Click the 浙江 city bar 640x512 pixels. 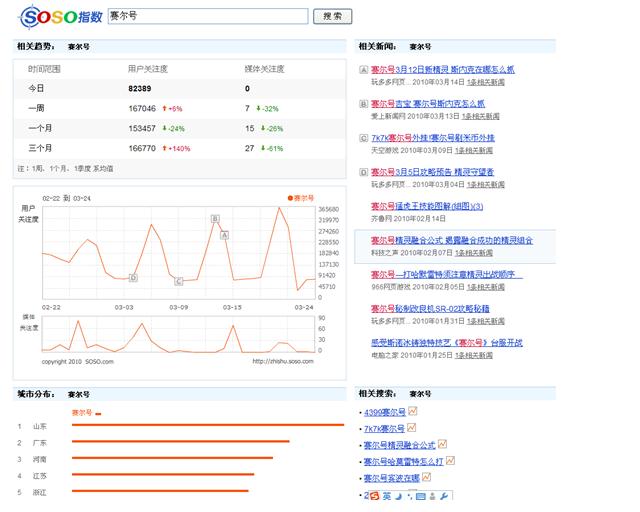click(x=160, y=490)
